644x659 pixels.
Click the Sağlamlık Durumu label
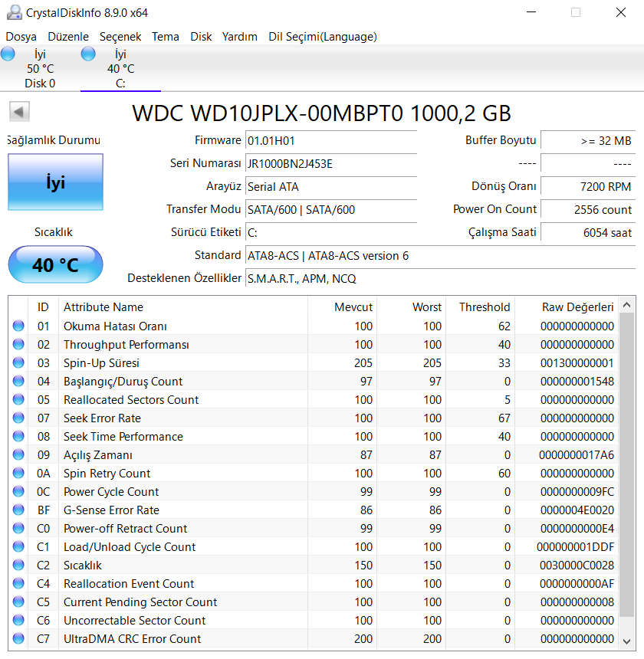pos(54,140)
